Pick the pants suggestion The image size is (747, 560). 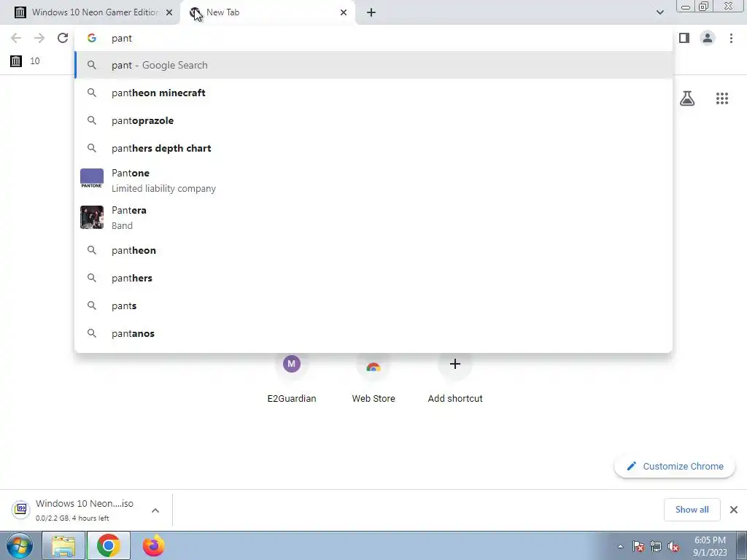(373, 306)
